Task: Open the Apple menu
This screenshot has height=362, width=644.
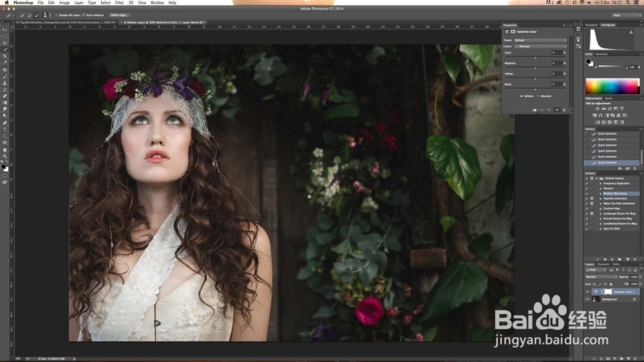Action: (6, 3)
